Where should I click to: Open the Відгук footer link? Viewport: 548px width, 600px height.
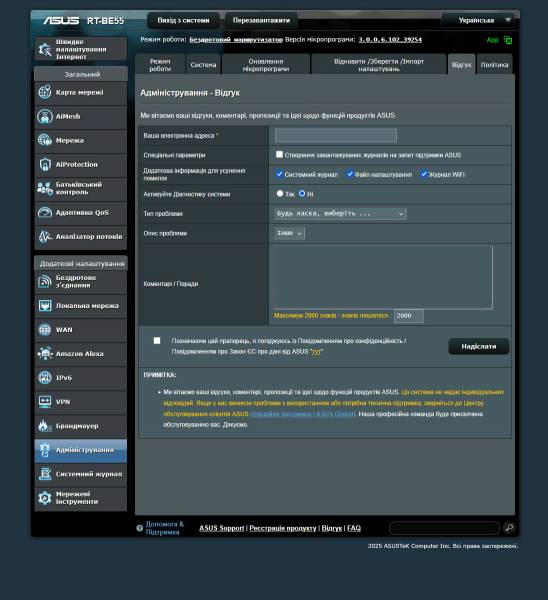point(332,528)
